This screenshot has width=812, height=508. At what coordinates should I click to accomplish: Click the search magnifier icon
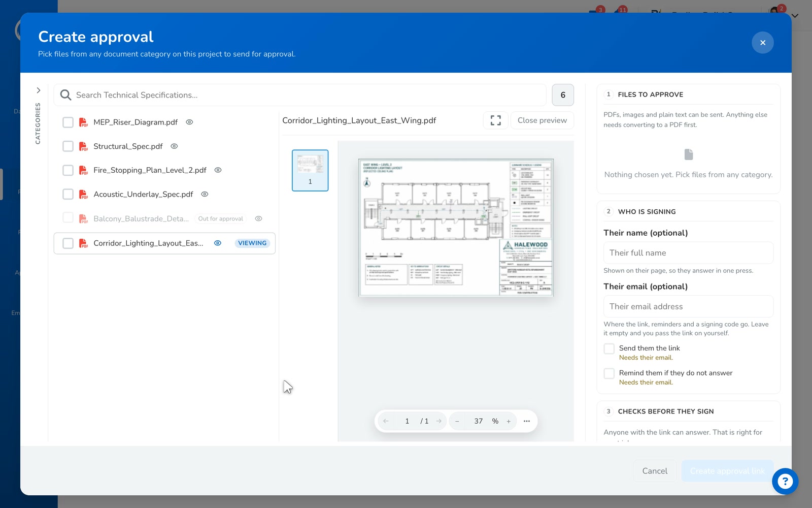coord(65,95)
